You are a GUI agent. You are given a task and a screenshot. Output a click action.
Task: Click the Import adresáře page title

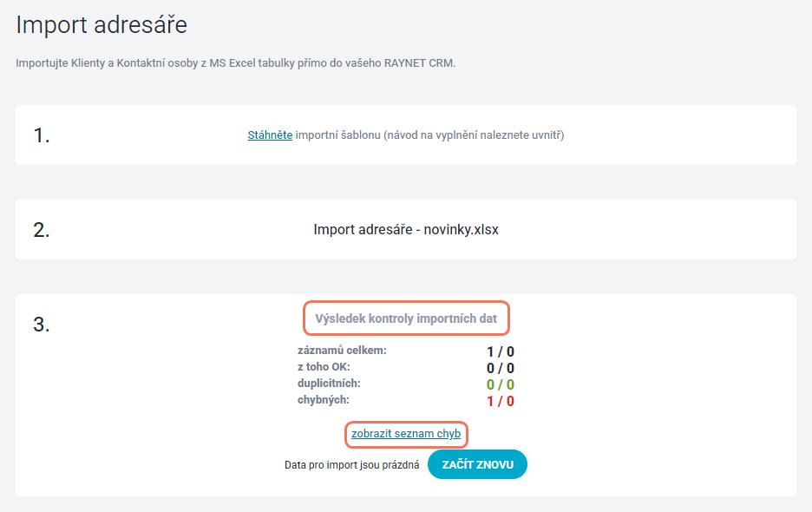(101, 25)
